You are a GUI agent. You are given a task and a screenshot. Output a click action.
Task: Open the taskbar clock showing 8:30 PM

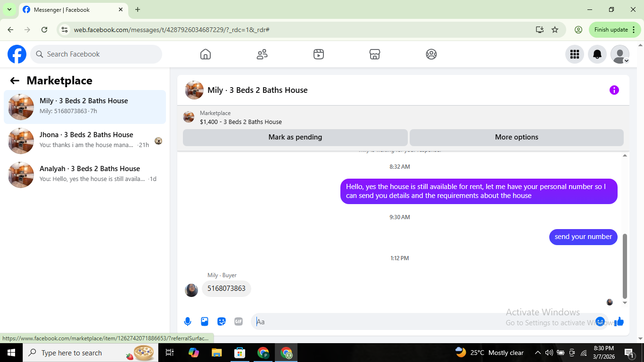[603, 353]
